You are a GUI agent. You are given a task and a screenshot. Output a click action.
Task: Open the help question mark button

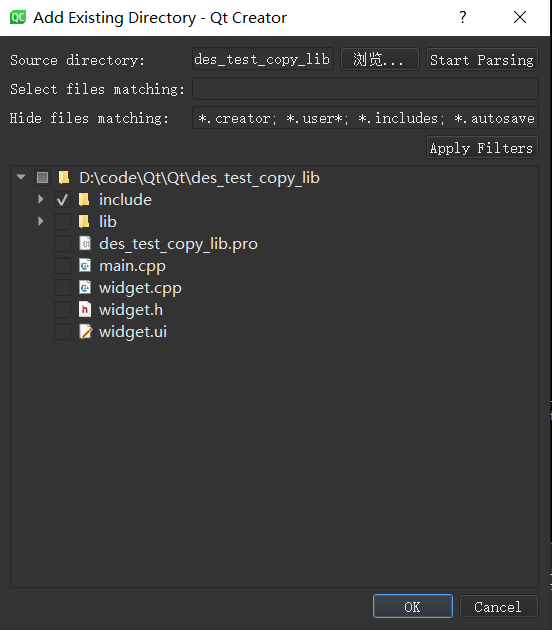463,17
